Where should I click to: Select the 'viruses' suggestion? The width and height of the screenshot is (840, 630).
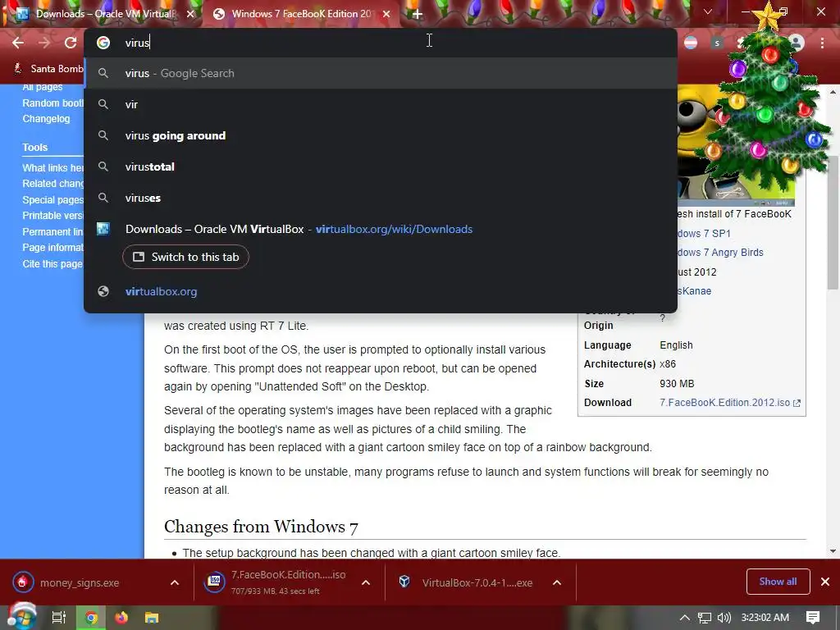pyautogui.click(x=381, y=198)
